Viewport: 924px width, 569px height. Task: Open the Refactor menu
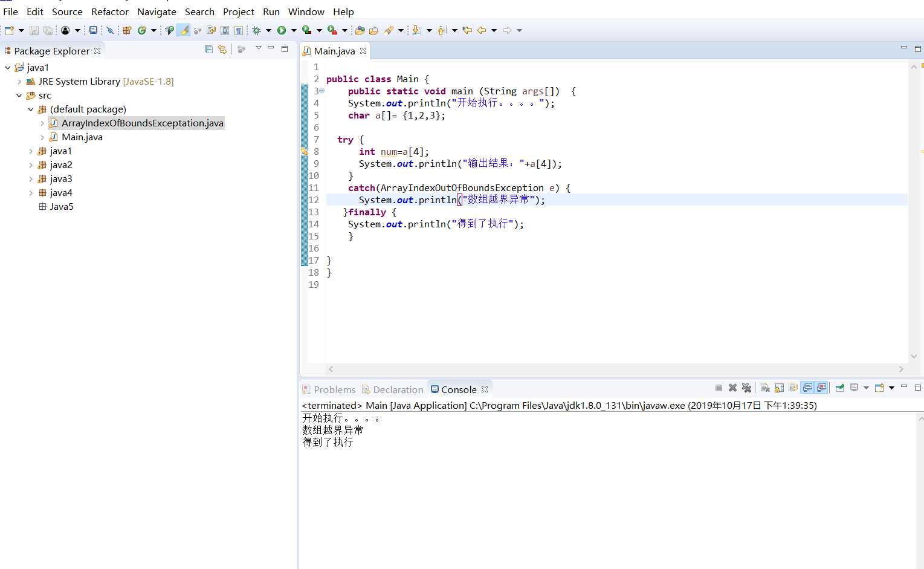pyautogui.click(x=109, y=11)
